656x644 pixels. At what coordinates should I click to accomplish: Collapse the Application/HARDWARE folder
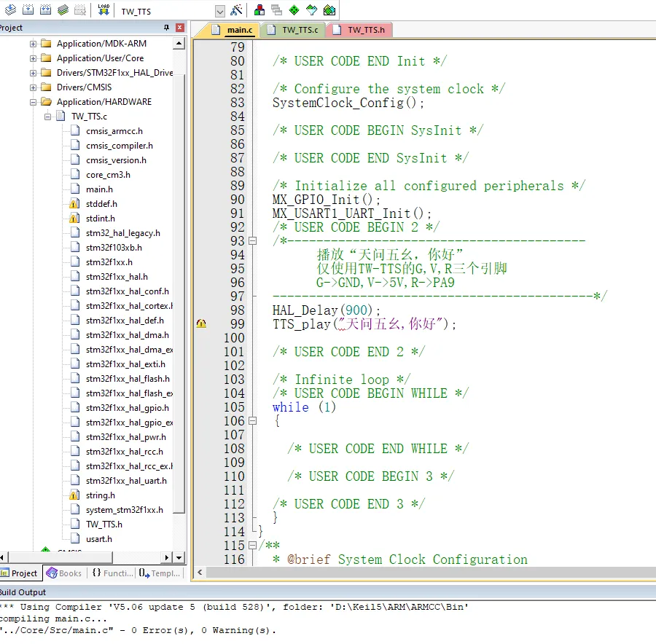coord(33,102)
